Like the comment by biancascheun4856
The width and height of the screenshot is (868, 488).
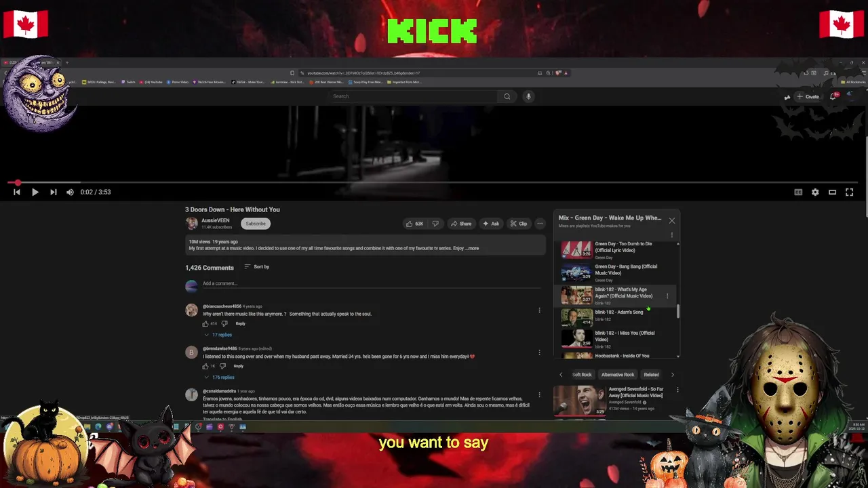click(205, 324)
